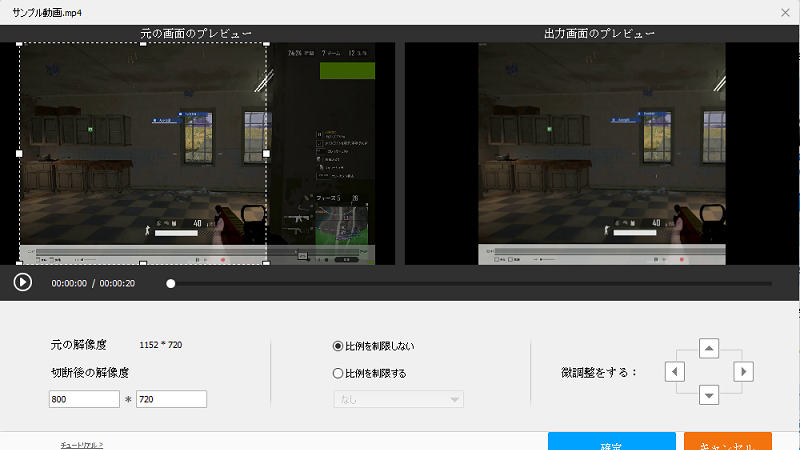
Task: Click the top-right corner crop handle
Action: tap(266, 44)
